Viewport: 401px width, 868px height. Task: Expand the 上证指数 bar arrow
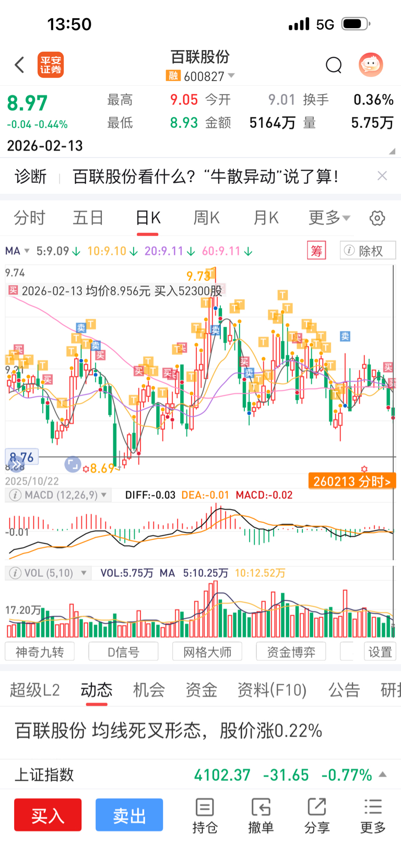coord(383,775)
